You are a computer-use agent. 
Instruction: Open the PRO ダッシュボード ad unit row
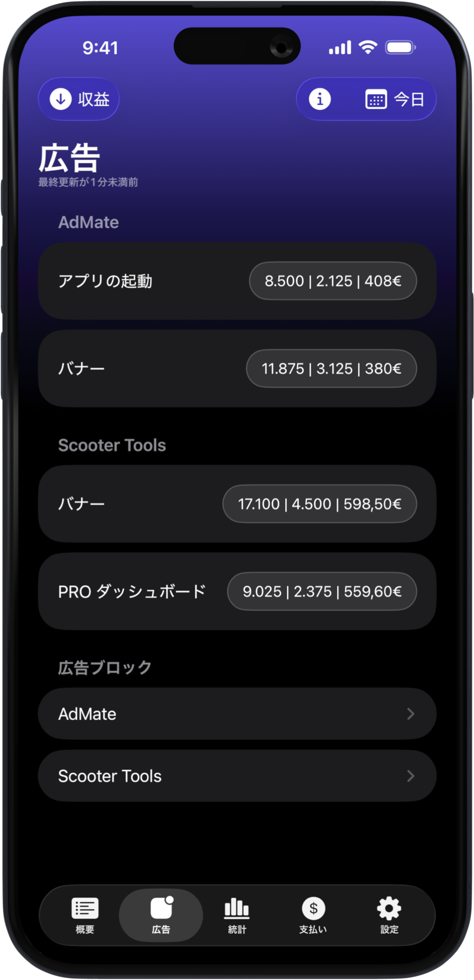pos(132,592)
